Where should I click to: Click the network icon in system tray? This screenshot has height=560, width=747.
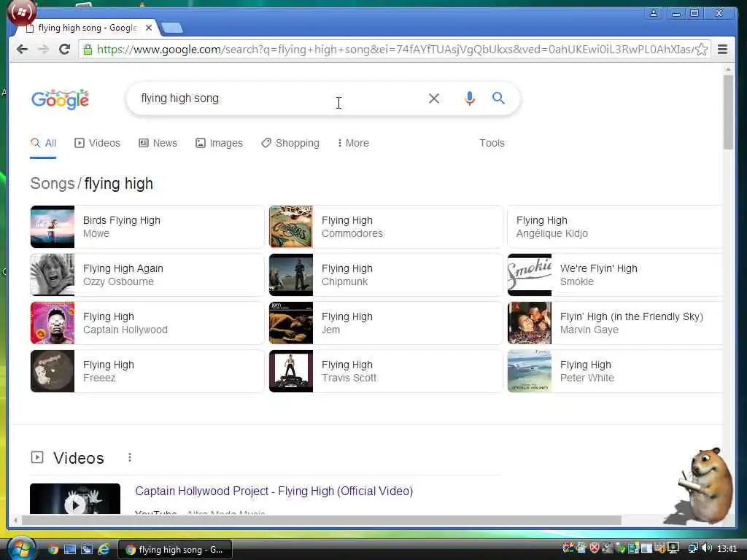(x=693, y=548)
